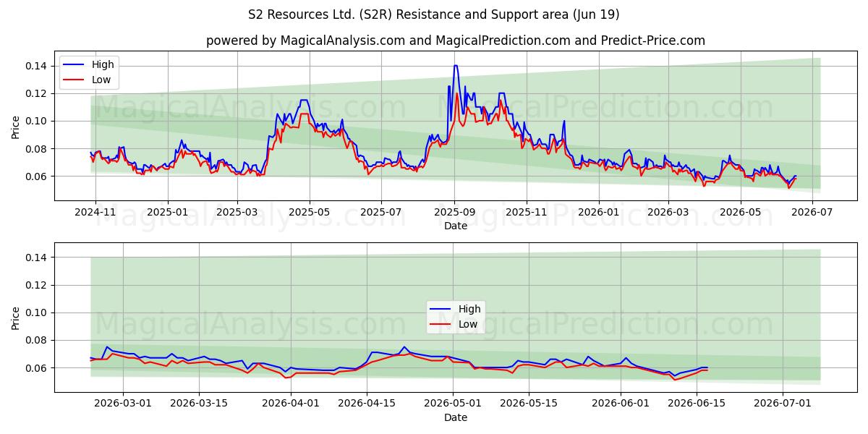Click the 'Date' axis label under top chart
868x434 pixels.
click(x=456, y=226)
